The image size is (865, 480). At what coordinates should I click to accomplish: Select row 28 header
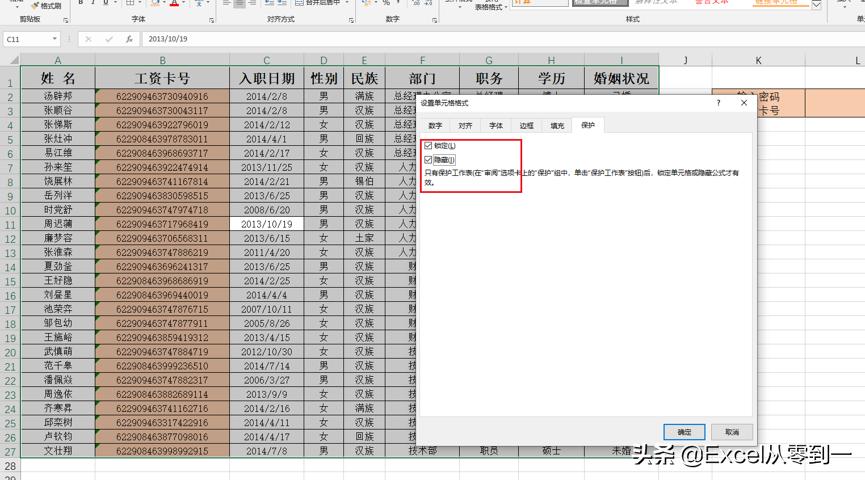coord(10,466)
